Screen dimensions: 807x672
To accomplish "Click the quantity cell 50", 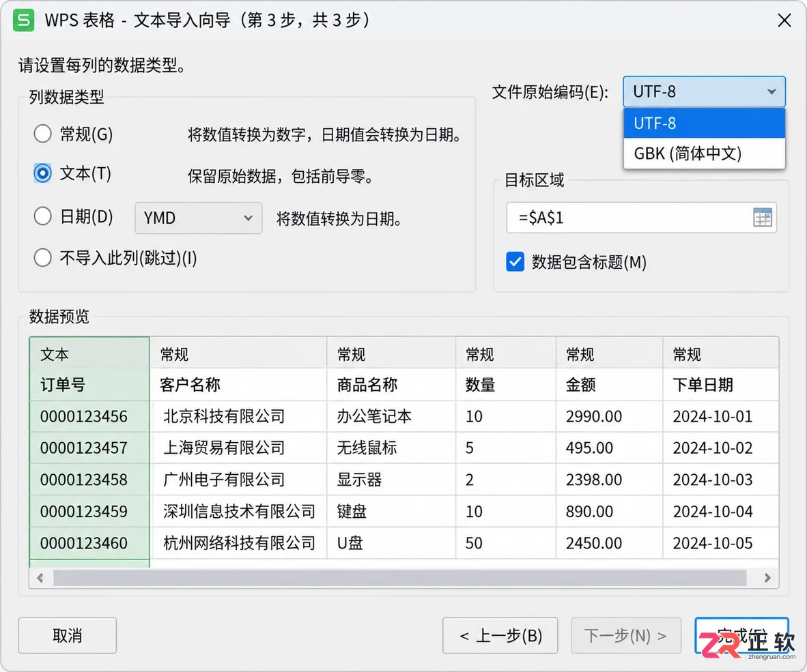I will click(x=506, y=543).
